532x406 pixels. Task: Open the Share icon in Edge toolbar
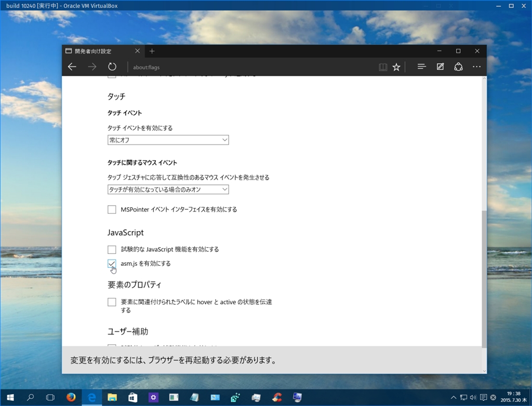point(458,67)
